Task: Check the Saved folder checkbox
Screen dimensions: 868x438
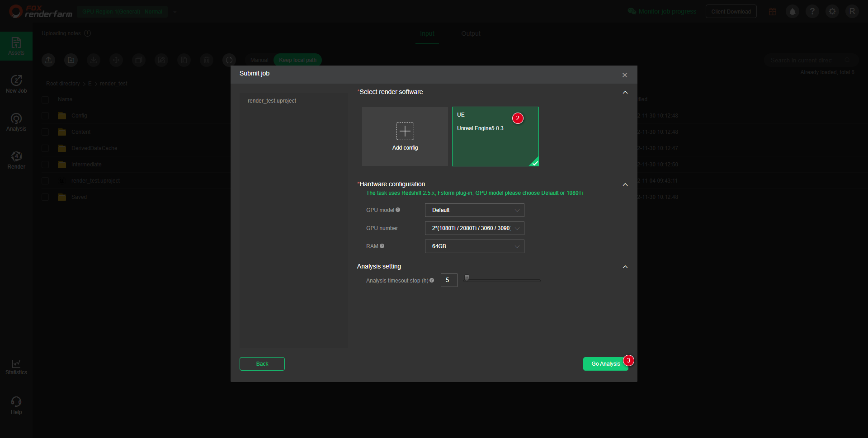Action: (x=45, y=197)
